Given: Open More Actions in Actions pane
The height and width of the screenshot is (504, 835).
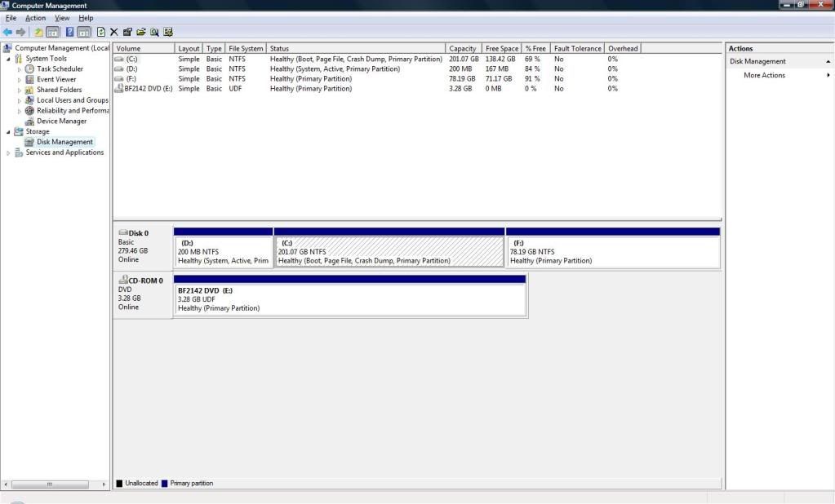Looking at the screenshot, I should (x=764, y=75).
